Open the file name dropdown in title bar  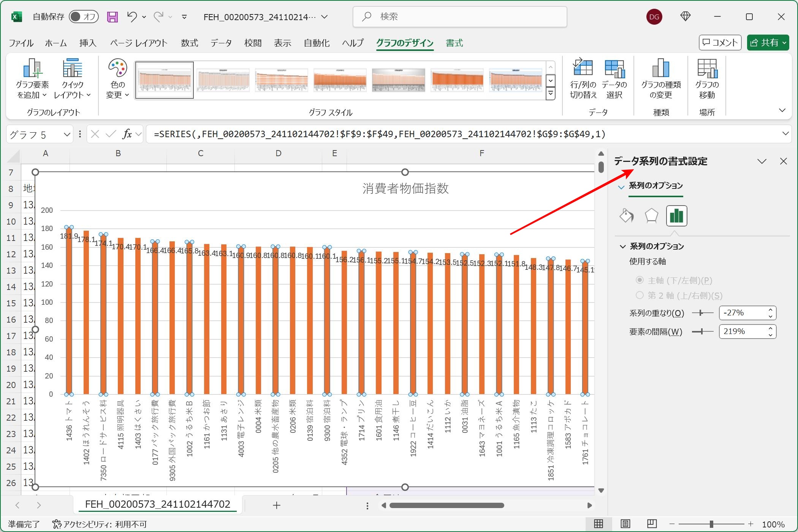click(325, 17)
